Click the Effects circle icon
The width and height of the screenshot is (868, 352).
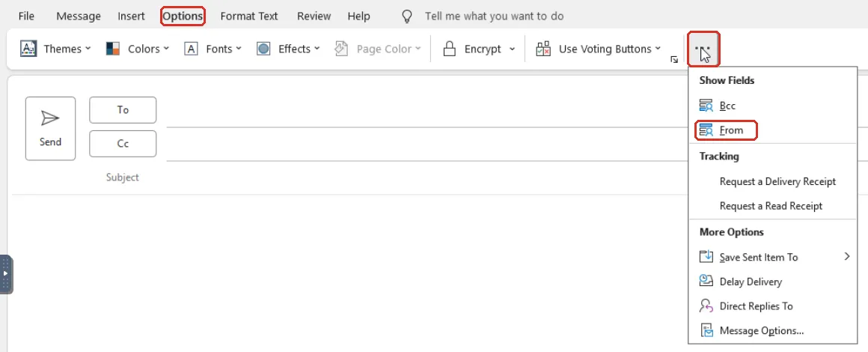coord(263,49)
